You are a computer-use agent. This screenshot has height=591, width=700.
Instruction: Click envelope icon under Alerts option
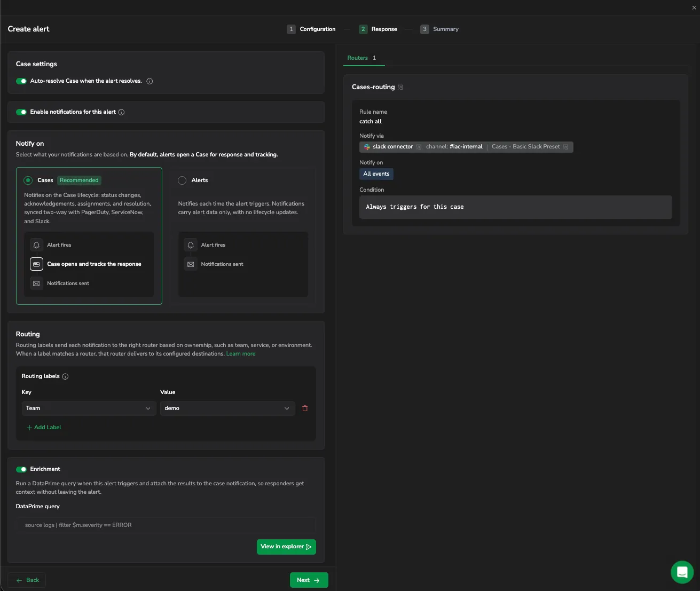[x=191, y=264]
